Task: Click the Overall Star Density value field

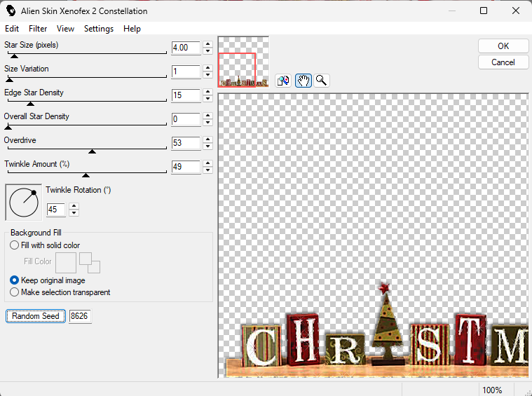Action: [186, 119]
